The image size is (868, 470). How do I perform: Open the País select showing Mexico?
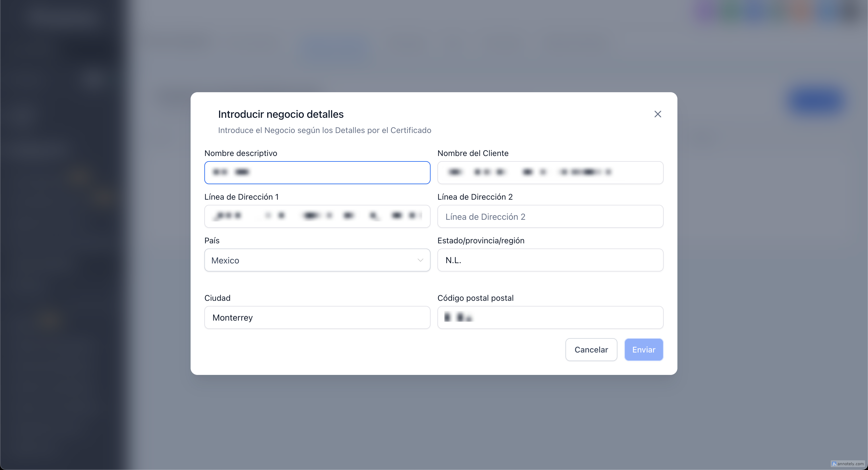310,260
